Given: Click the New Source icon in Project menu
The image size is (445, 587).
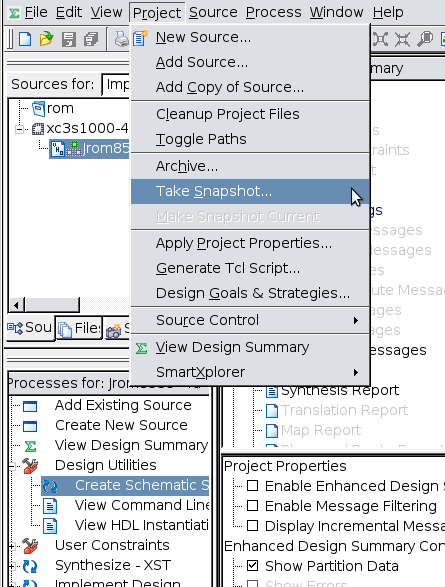Looking at the screenshot, I should pos(140,38).
